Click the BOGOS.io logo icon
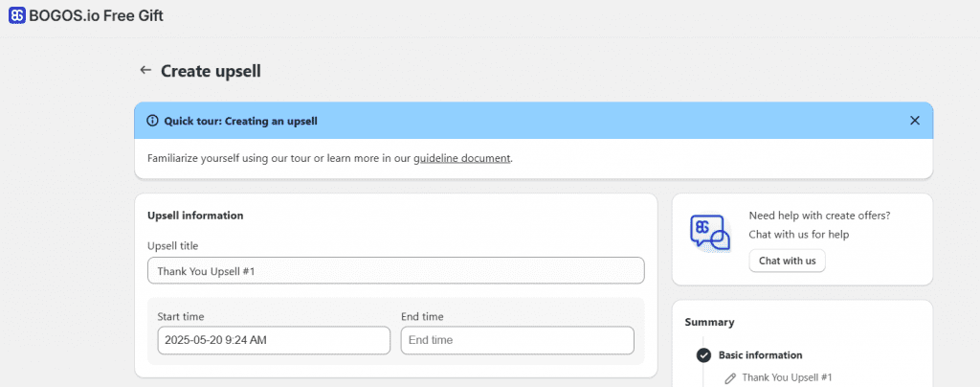Screen dimensions: 980x387 16,15
